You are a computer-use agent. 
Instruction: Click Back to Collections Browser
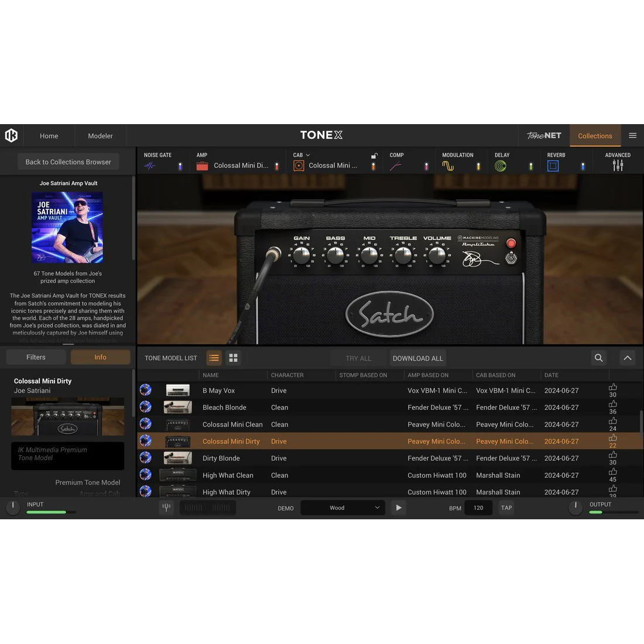(x=68, y=162)
